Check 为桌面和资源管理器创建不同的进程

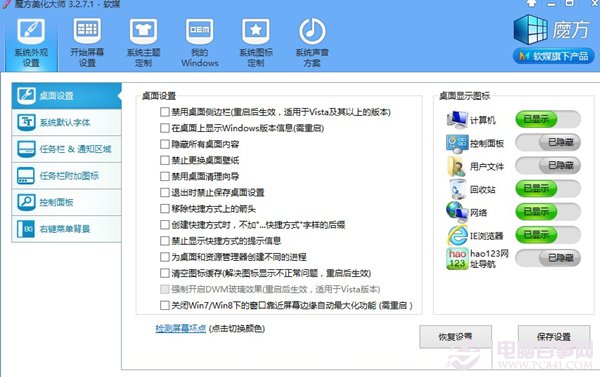(x=165, y=257)
